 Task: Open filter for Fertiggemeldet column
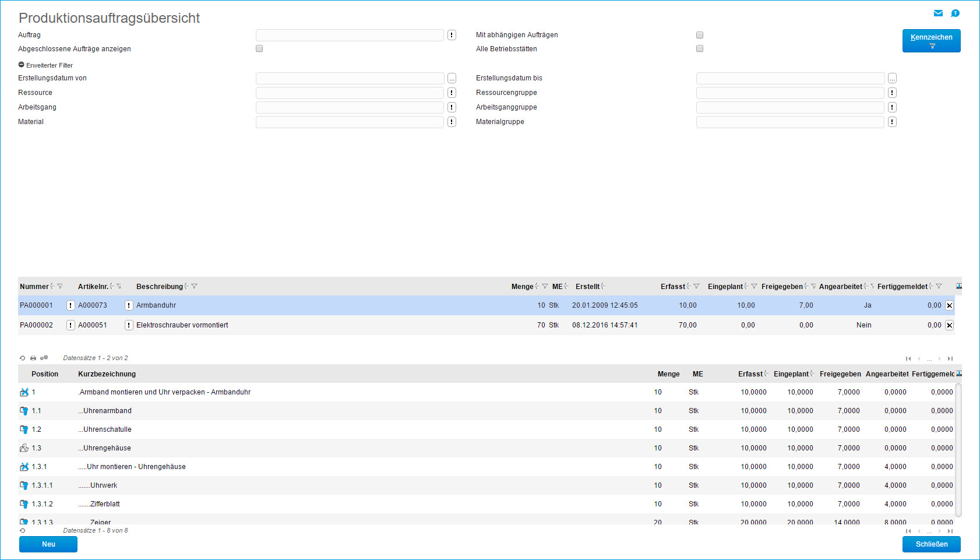coord(939,286)
